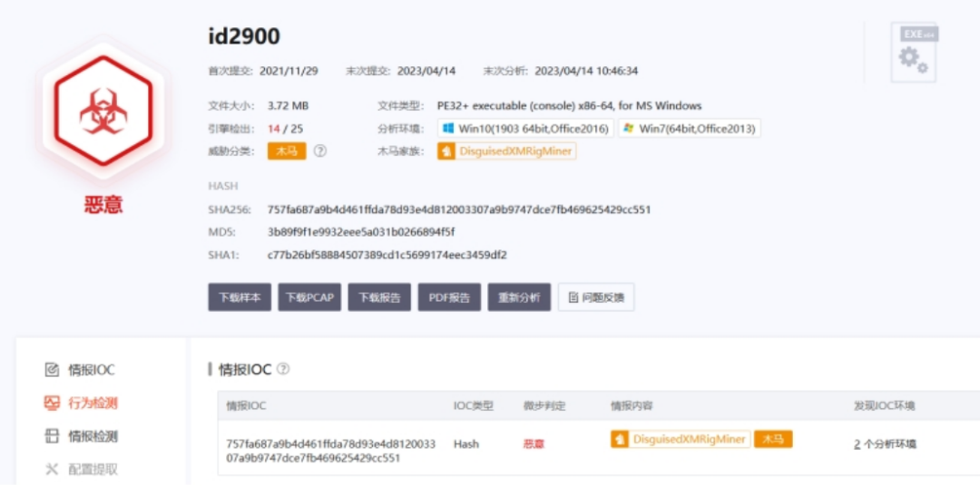The width and height of the screenshot is (980, 486).
Task: Click the 2 个分析环境 link
Action: pyautogui.click(x=885, y=444)
